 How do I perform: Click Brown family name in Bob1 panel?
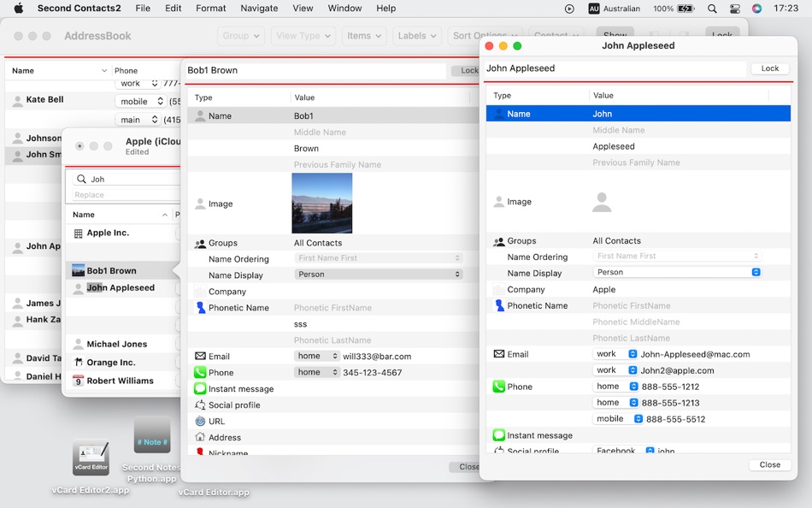click(x=306, y=148)
